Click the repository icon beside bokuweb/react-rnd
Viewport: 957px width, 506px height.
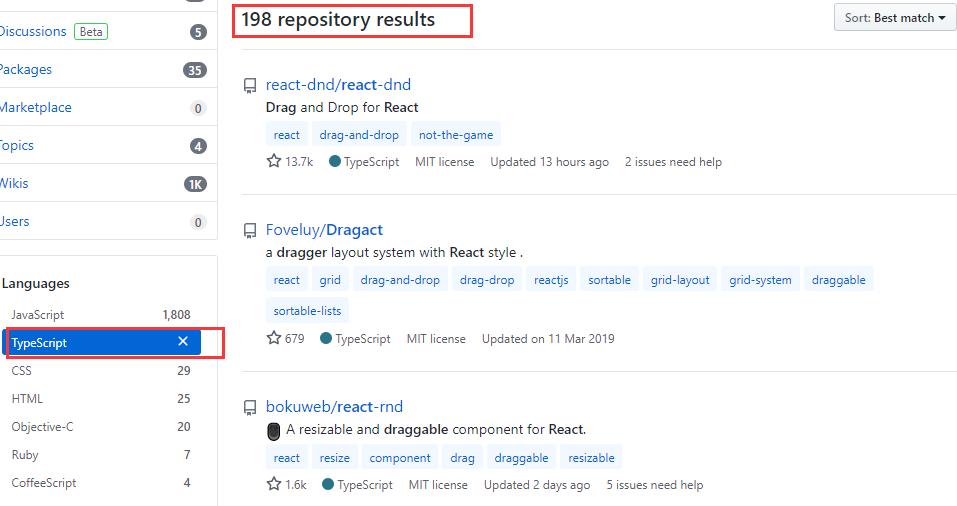pyautogui.click(x=250, y=408)
